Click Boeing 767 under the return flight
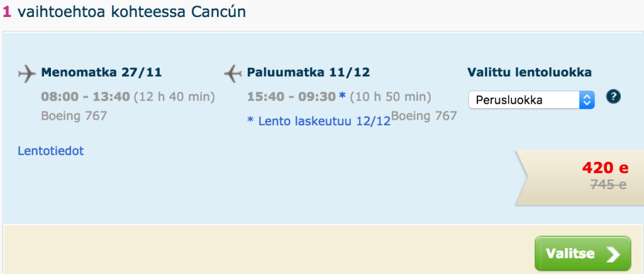The image size is (644, 274). tap(424, 116)
